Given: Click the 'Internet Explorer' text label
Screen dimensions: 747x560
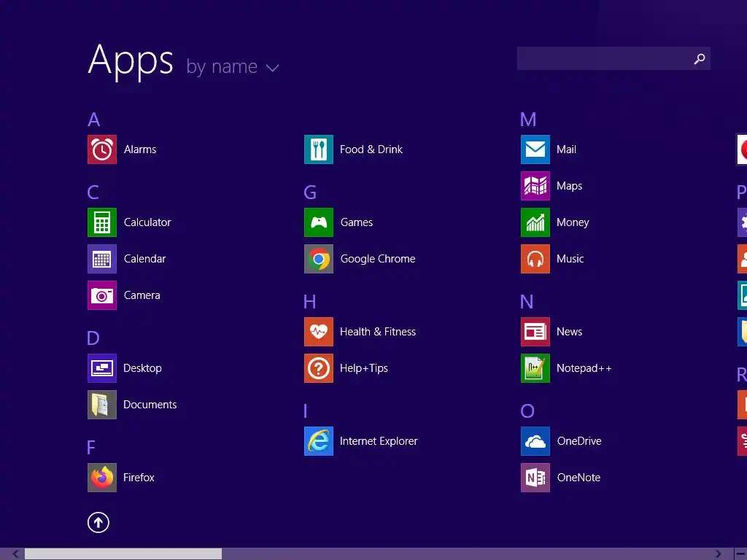Looking at the screenshot, I should click(x=379, y=441).
